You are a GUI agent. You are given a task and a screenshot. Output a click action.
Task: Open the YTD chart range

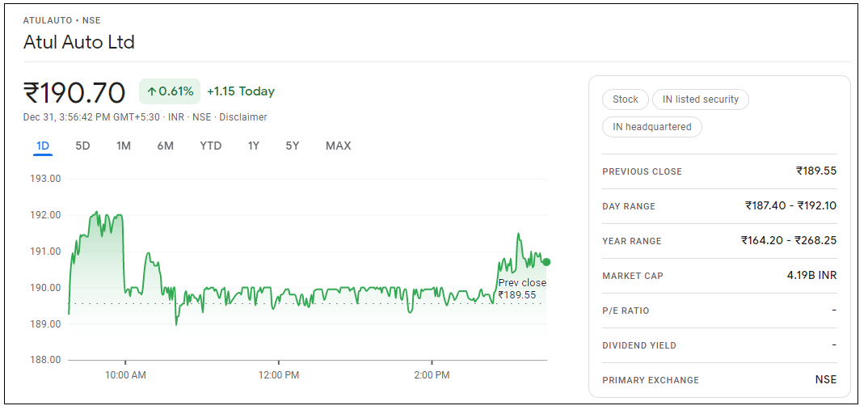(x=211, y=146)
